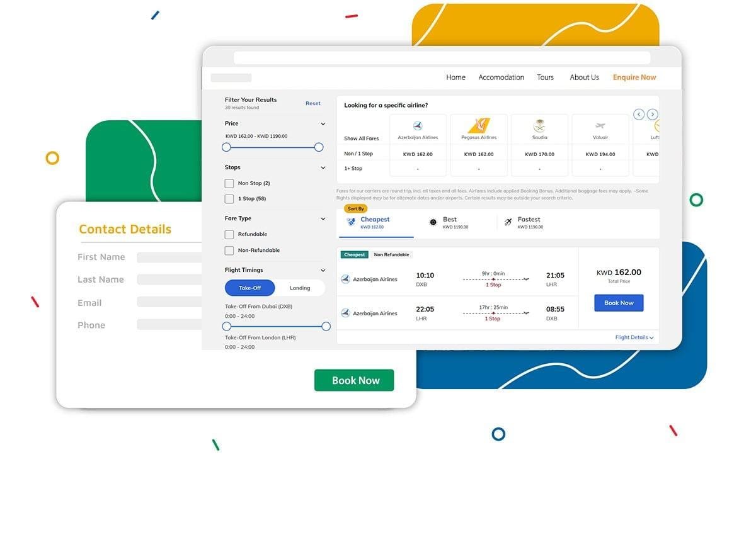Click previous arrow in airline carousel
The width and height of the screenshot is (756, 559).
click(x=639, y=114)
